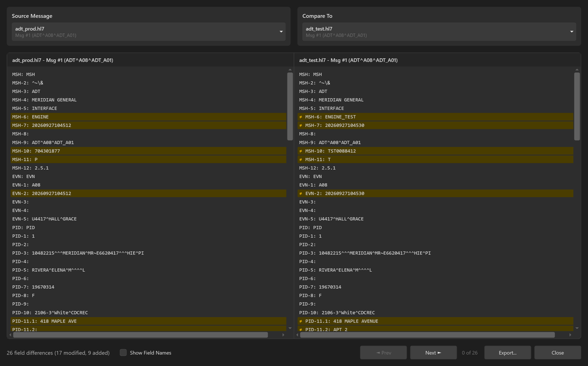Select the compare line PID-1: 1
Image resolution: width=588 pixels, height=366 pixels.
[435, 236]
